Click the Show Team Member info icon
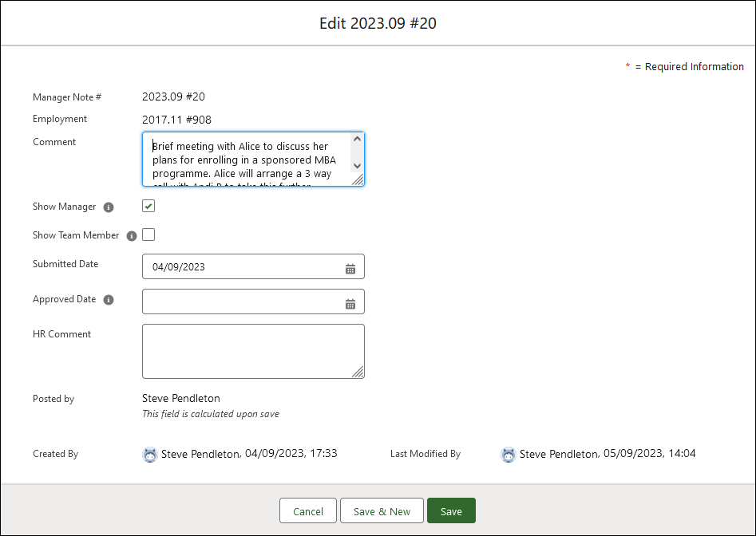 click(132, 236)
